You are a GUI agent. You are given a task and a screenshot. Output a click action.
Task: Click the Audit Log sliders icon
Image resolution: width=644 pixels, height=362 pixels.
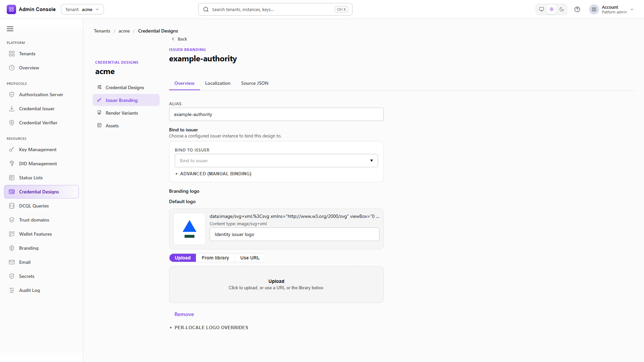(x=12, y=290)
